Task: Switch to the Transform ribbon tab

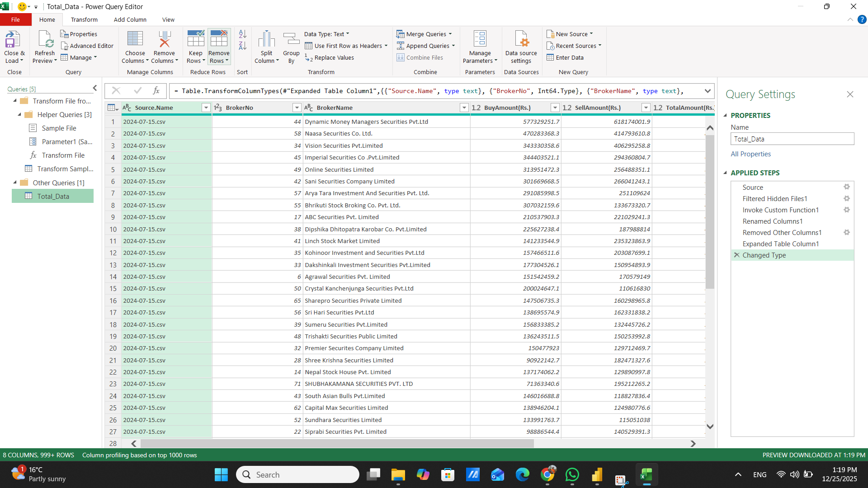Action: [84, 19]
